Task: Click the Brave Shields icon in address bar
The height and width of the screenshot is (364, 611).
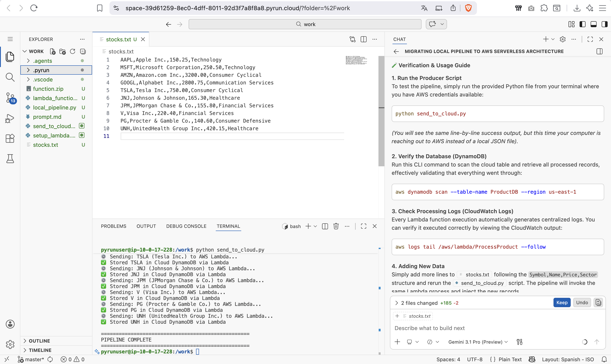Action: [x=468, y=8]
